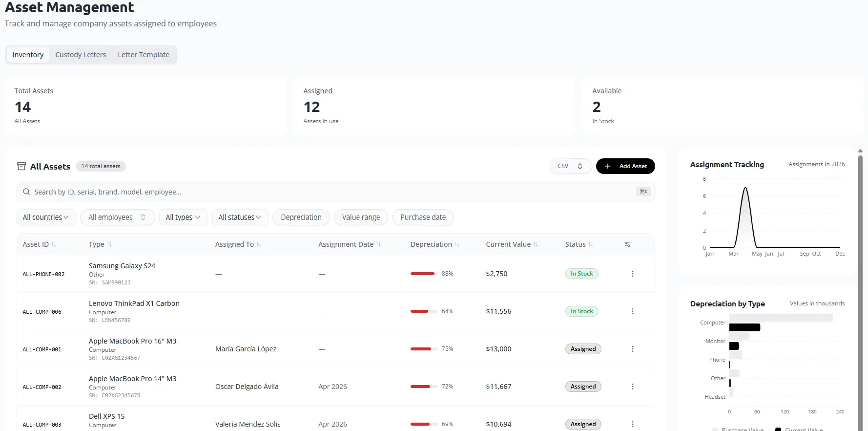Screen dimensions: 868x431
Task: Click the magnifier icon in the search bar
Action: [26, 192]
